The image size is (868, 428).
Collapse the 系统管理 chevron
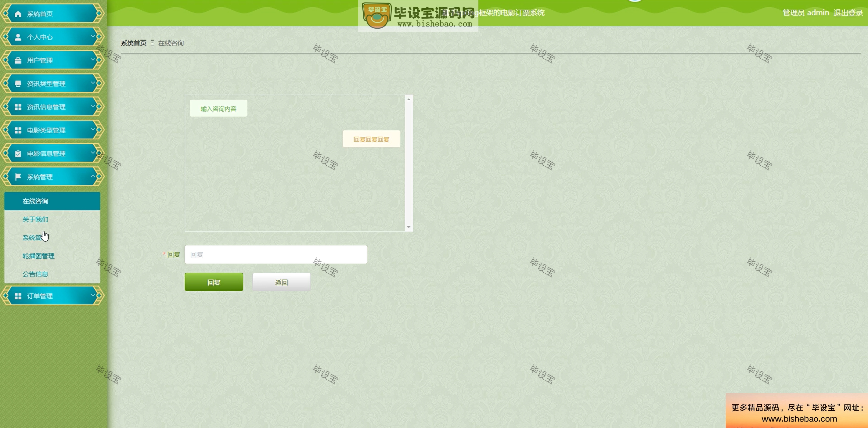[x=93, y=176]
